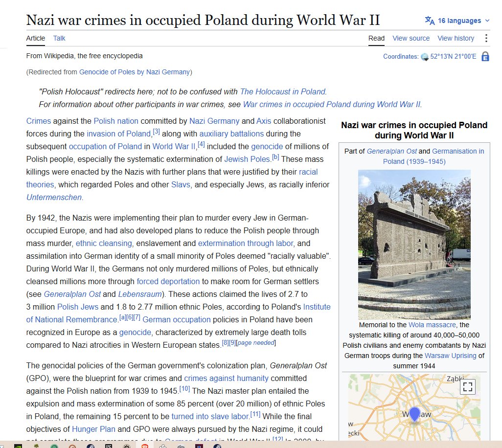Screen dimensions: 502x448
Task: Open the 'forced deportation' link
Action: [168, 282]
